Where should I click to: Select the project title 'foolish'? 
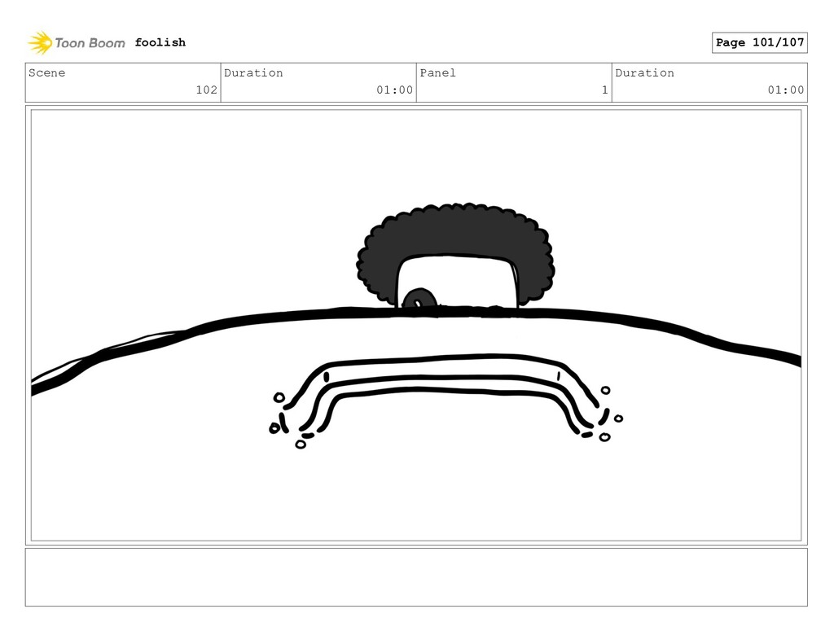pyautogui.click(x=160, y=42)
